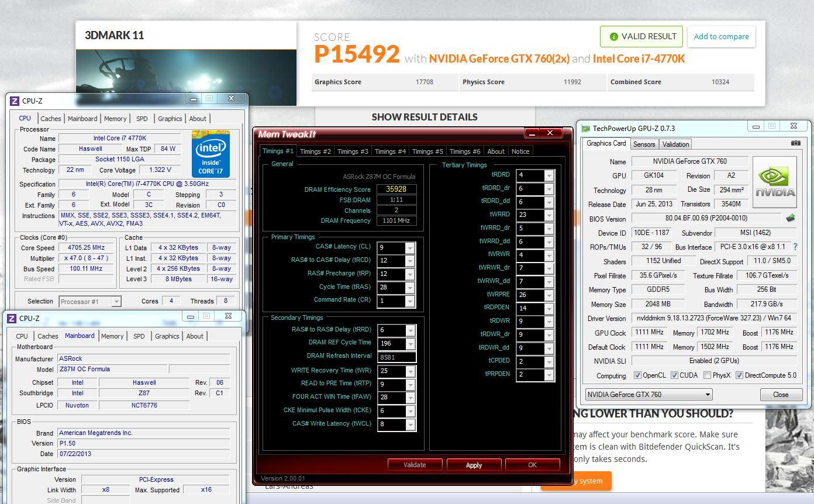Open the tWRRD tertiary timing dropdown
Screen dimensions: 814x504
(x=549, y=215)
